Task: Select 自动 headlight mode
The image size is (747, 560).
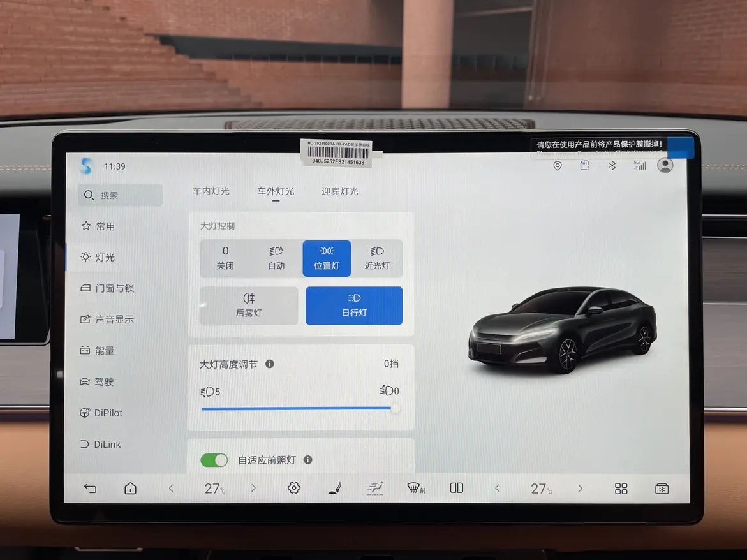Action: click(276, 258)
